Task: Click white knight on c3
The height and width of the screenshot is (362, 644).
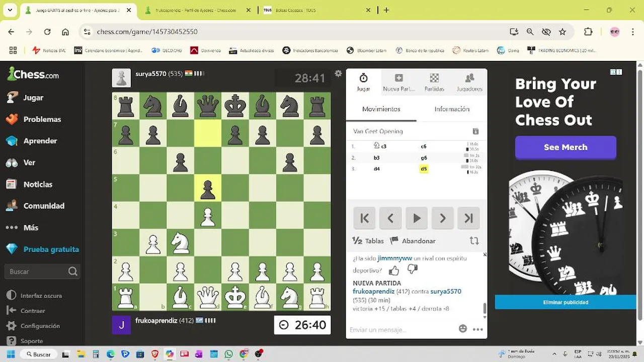Action: click(180, 242)
